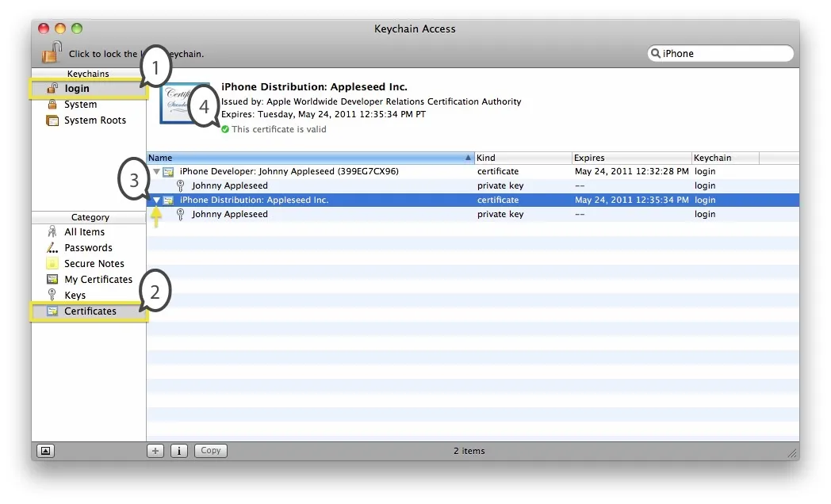Click key icon of Distribution private key
Viewport: 831px width, 504px height.
[180, 215]
